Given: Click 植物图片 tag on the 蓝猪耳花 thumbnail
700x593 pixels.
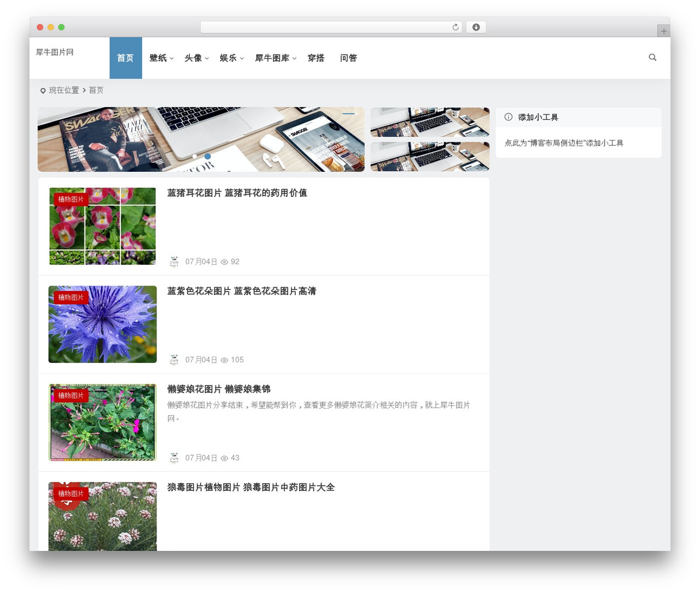Looking at the screenshot, I should pos(71,199).
